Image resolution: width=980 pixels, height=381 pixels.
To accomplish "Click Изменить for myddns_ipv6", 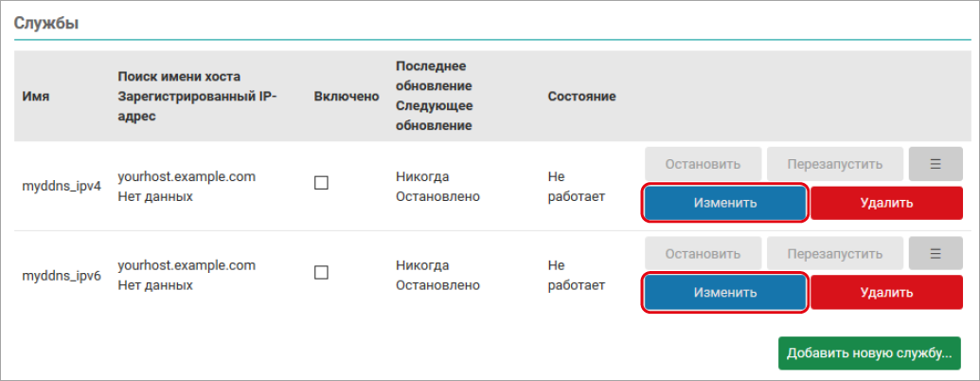I will point(725,293).
